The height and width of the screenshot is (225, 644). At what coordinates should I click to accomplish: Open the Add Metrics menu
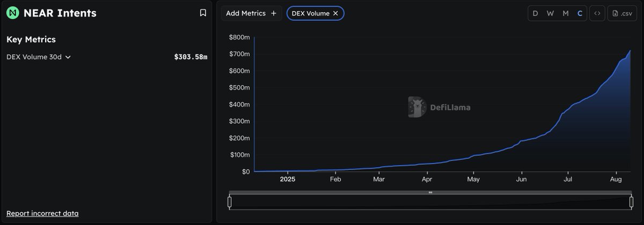(x=251, y=13)
